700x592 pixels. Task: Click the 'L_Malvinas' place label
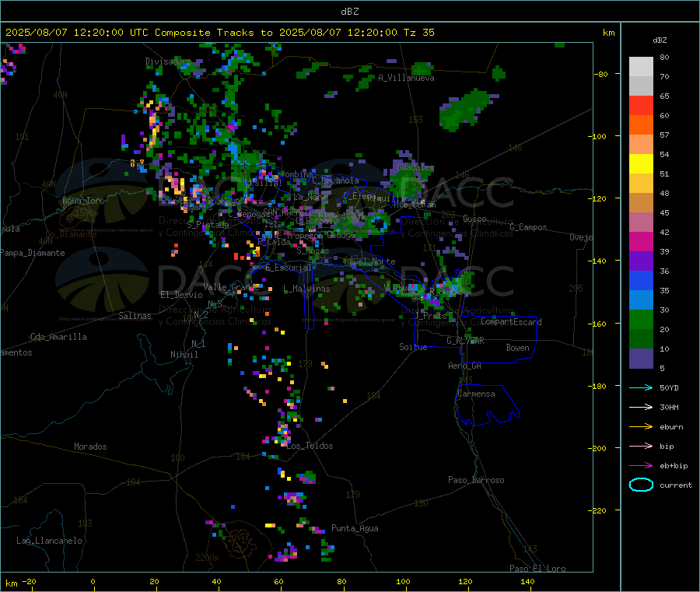[x=306, y=289]
